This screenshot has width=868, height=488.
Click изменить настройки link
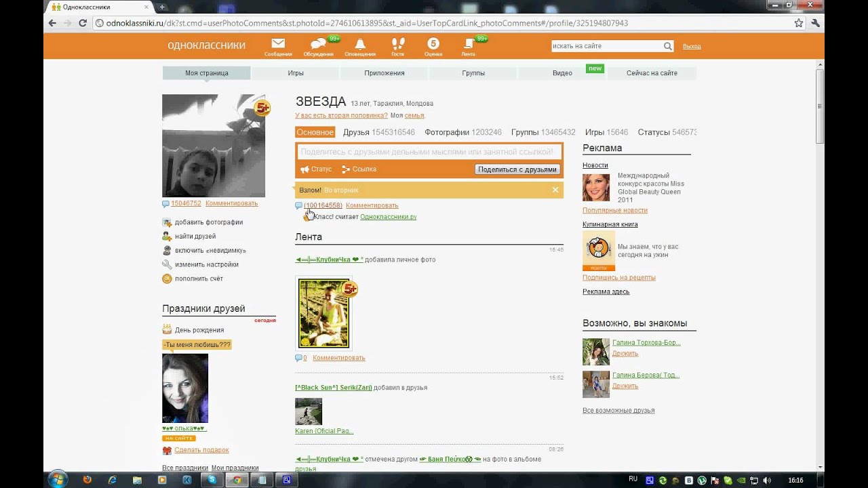click(x=207, y=264)
